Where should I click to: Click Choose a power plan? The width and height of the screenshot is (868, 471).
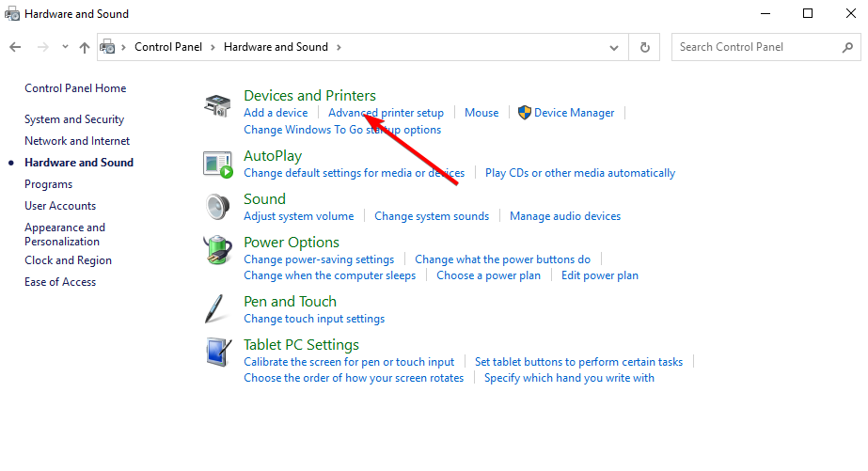tap(488, 275)
